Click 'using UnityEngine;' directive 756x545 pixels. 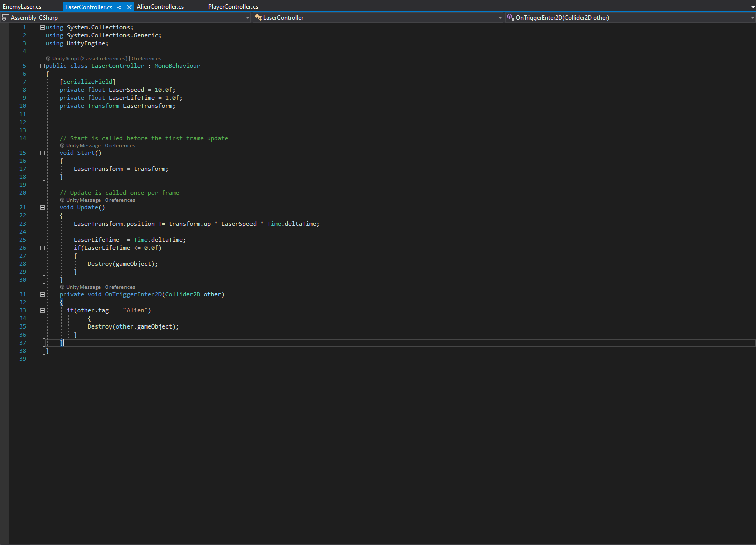click(77, 43)
